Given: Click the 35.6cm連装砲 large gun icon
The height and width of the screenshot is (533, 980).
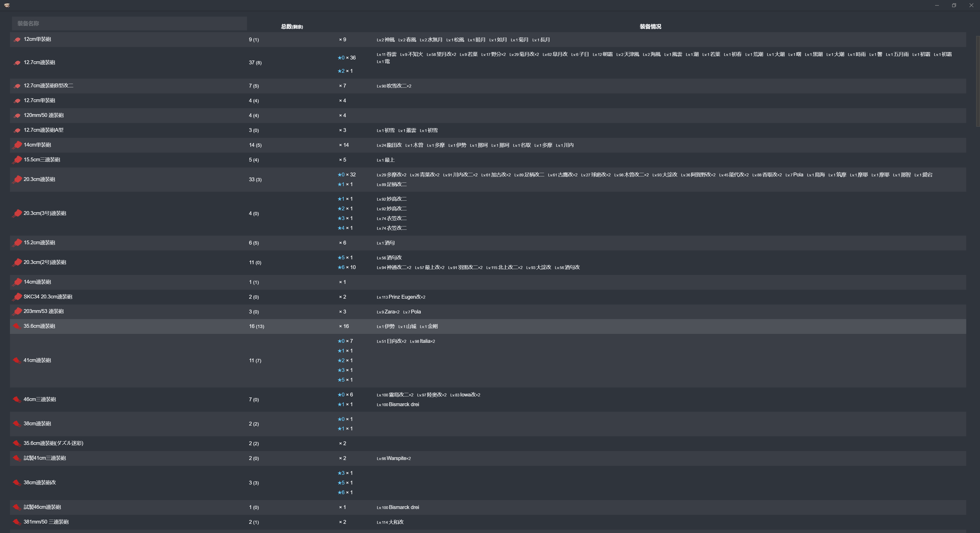Looking at the screenshot, I should coord(17,326).
